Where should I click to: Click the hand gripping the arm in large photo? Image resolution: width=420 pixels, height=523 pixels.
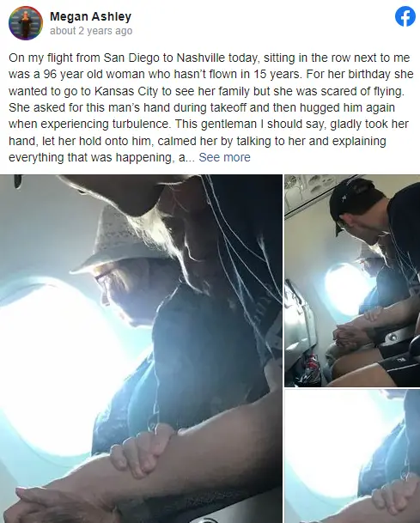(x=142, y=448)
